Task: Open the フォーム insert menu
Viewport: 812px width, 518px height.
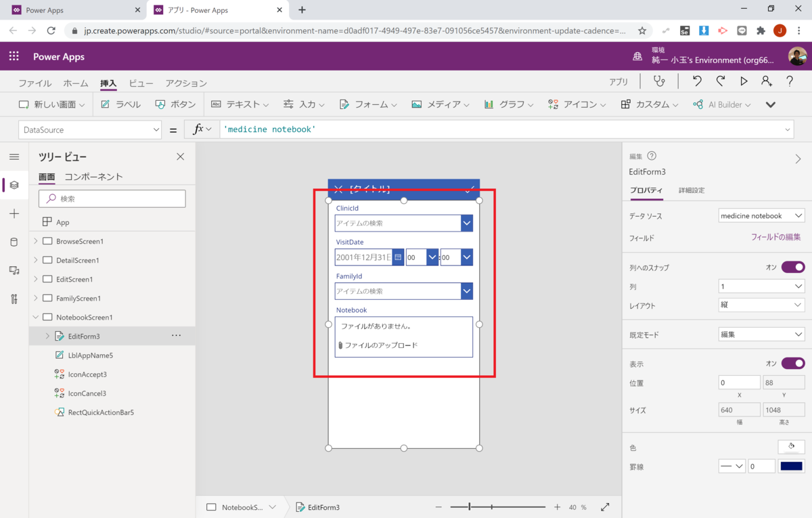Action: point(369,104)
